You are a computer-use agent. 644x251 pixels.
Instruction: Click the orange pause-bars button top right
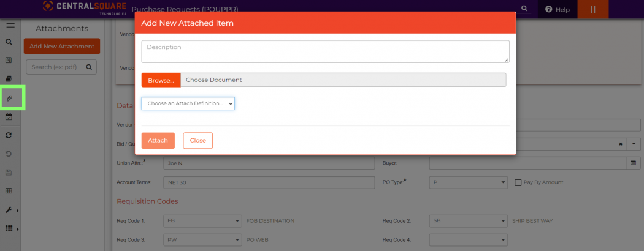(x=592, y=9)
